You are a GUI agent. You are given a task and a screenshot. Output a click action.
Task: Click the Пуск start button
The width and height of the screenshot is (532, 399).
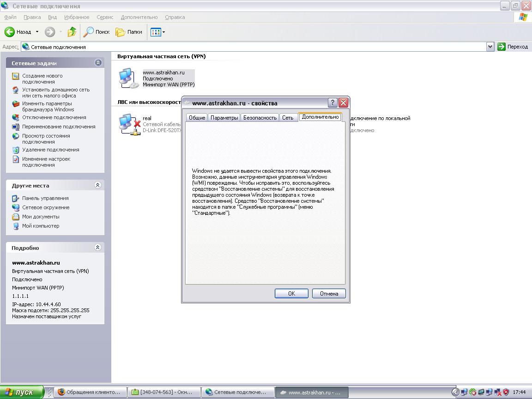22,392
